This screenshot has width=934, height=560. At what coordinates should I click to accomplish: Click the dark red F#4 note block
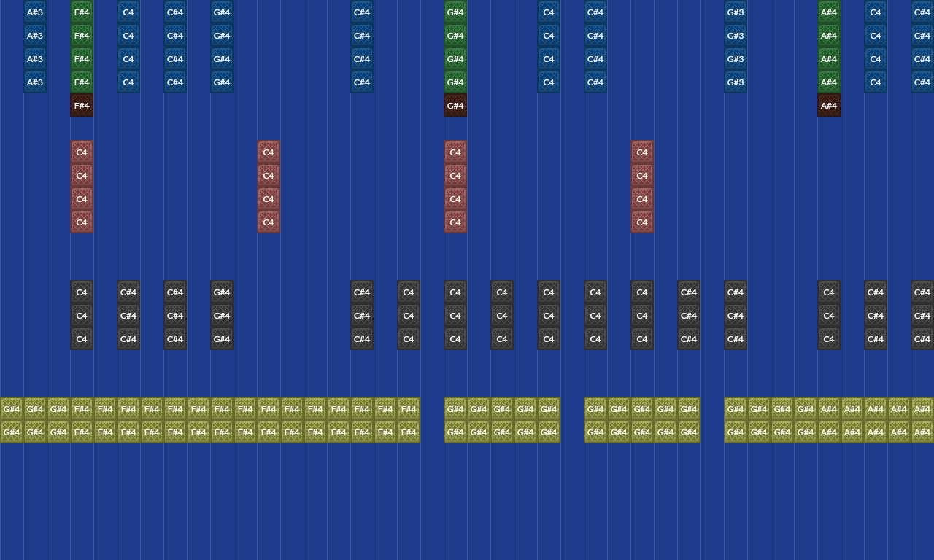coord(82,106)
